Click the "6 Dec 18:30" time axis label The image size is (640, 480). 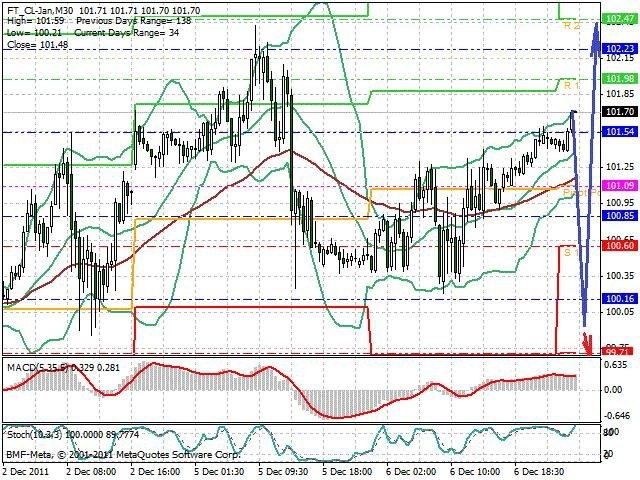coord(539,471)
